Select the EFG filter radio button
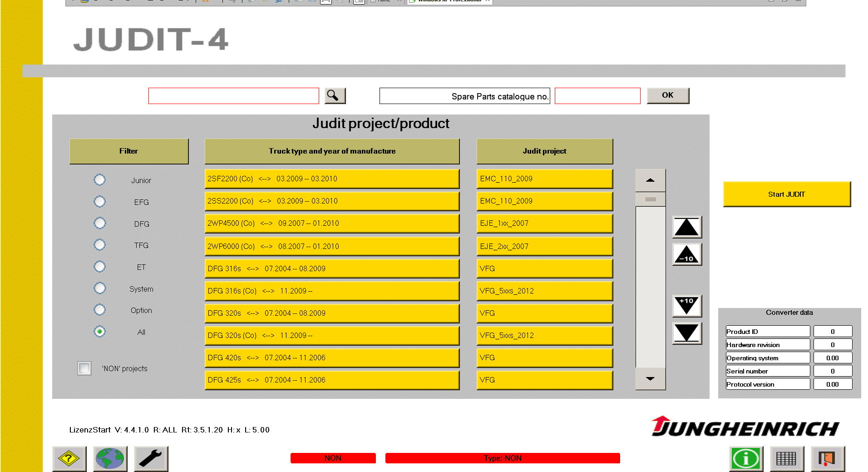 99,202
